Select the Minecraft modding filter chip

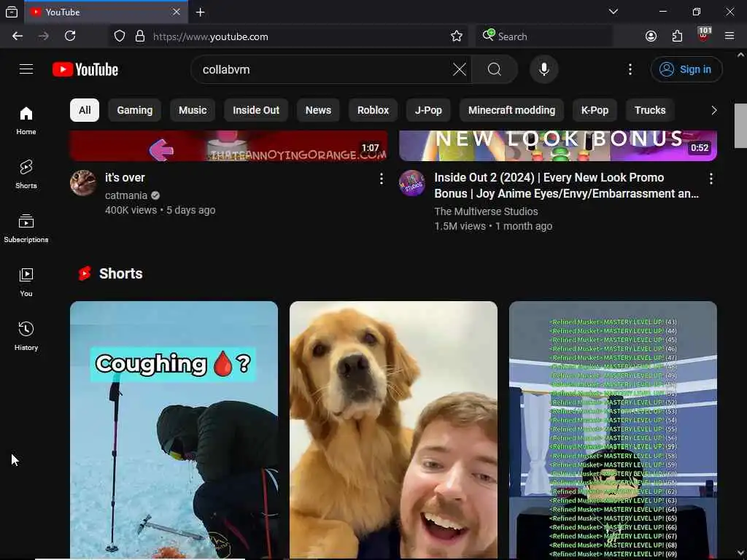[x=511, y=111]
